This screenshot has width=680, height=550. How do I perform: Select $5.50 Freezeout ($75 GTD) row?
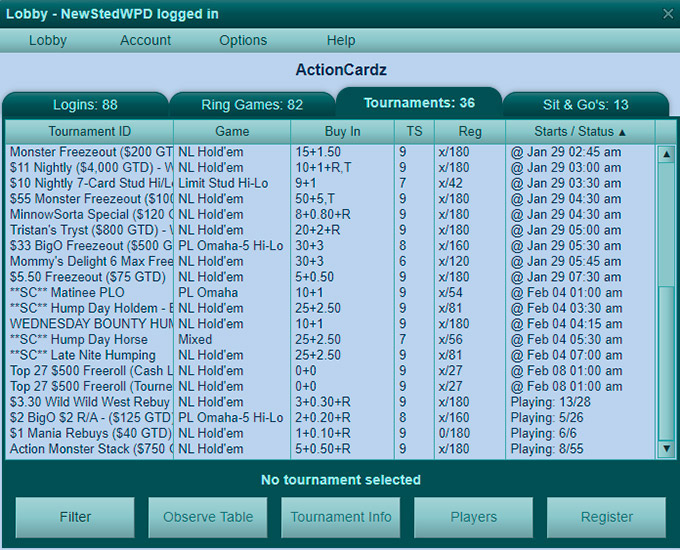click(x=330, y=277)
